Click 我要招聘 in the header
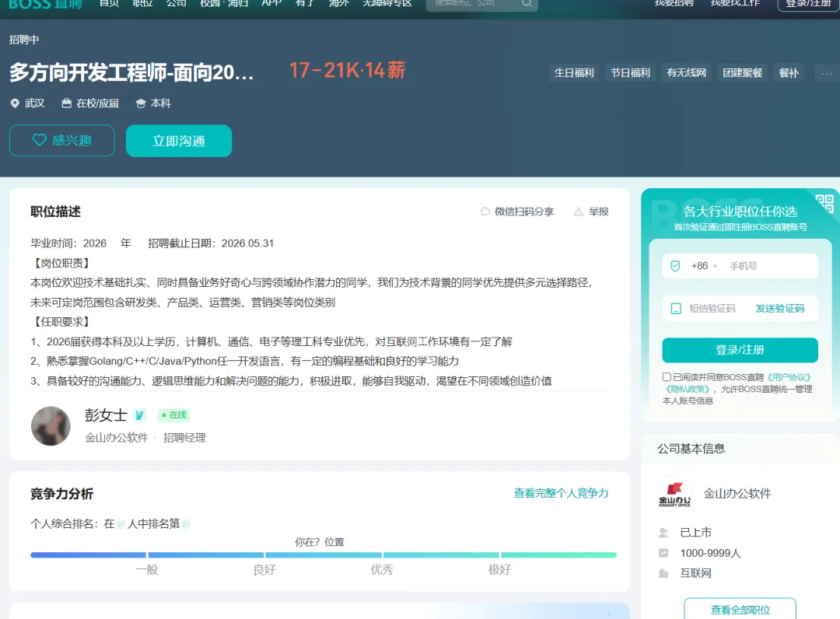The height and width of the screenshot is (619, 840). click(674, 3)
